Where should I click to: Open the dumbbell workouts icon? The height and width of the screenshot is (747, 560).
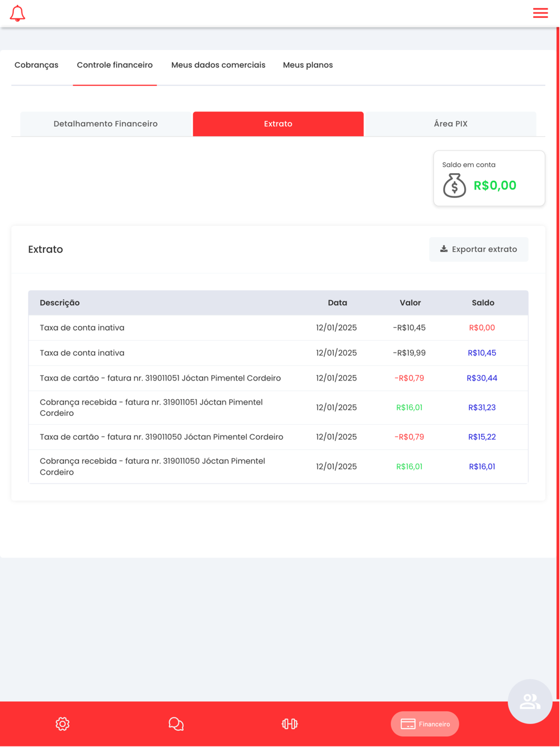click(290, 724)
